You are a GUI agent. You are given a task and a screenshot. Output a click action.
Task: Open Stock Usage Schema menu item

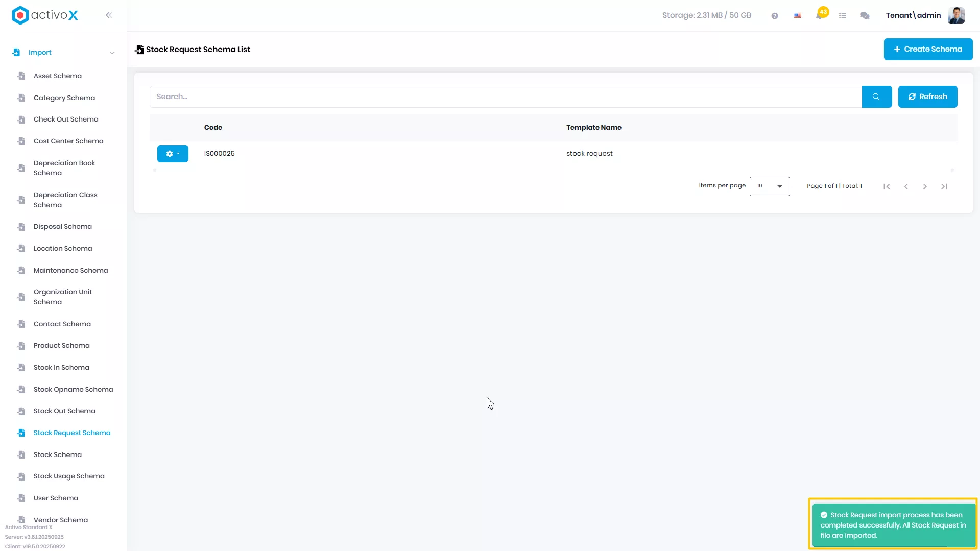click(x=69, y=476)
